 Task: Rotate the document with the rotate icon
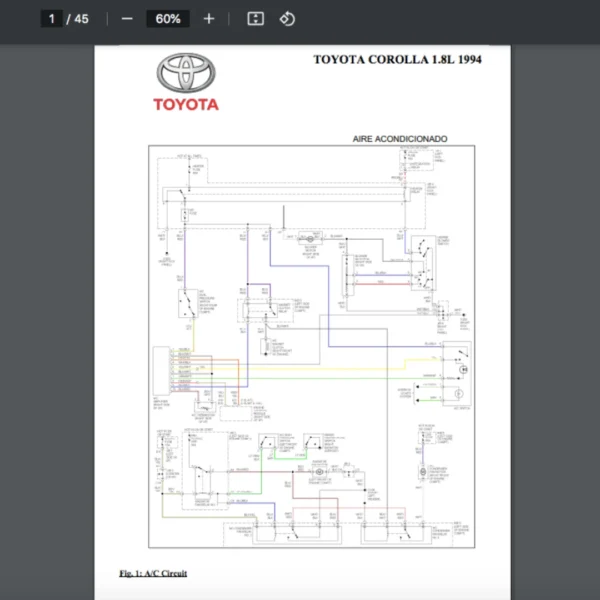(x=287, y=19)
